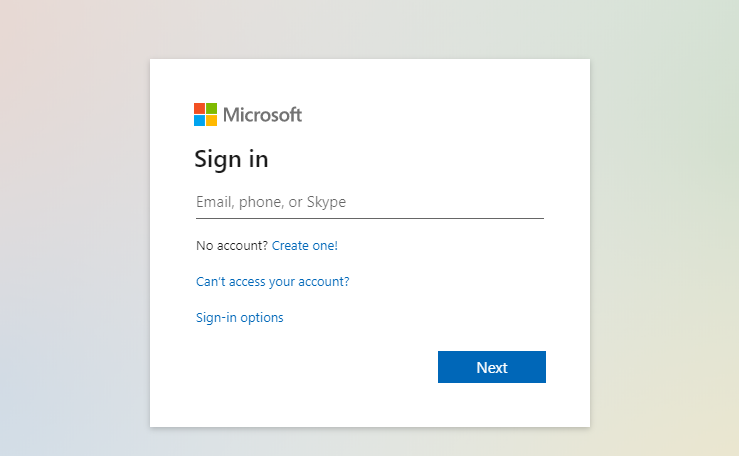Click the yellow square of Microsoft logo
This screenshot has height=456, width=739.
point(211,120)
